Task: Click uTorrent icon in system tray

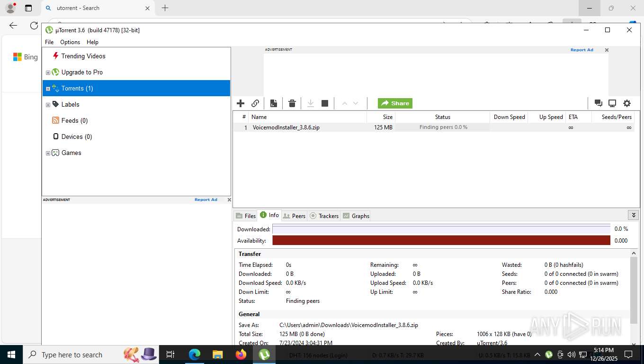Action: [548, 355]
